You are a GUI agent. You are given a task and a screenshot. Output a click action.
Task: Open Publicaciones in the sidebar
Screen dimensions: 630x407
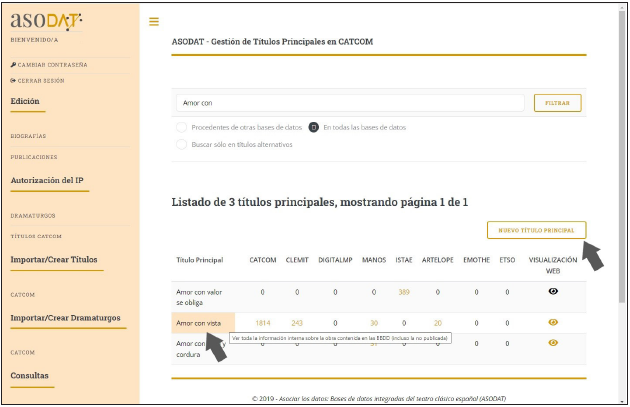click(x=33, y=157)
